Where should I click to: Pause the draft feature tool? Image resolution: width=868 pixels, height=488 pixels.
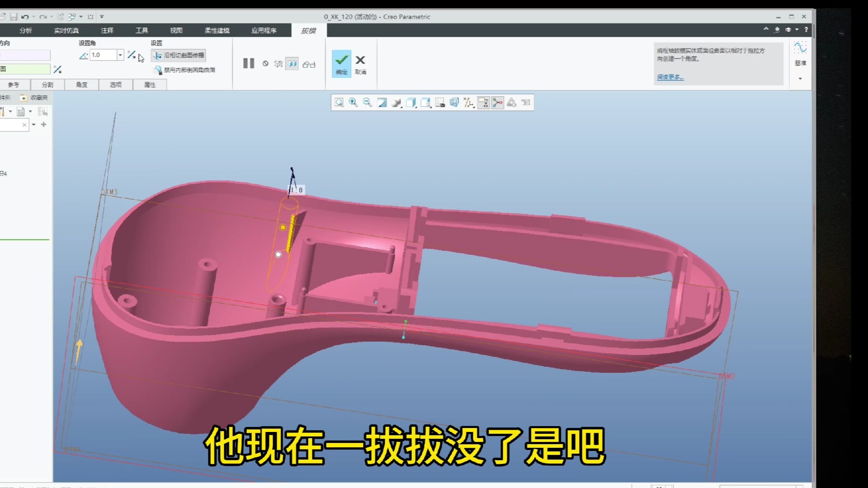pos(249,63)
